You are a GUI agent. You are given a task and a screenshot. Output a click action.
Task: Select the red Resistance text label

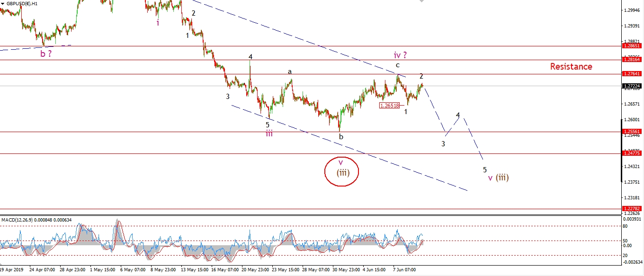(x=571, y=67)
